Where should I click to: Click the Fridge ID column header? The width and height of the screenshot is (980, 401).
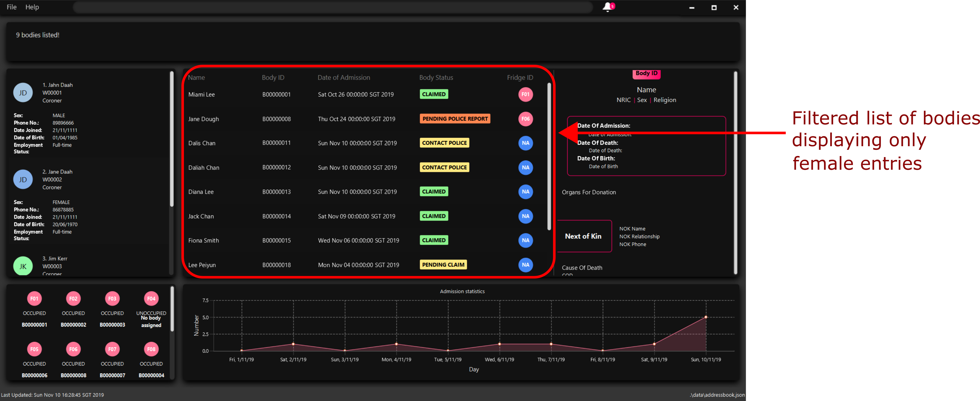520,78
